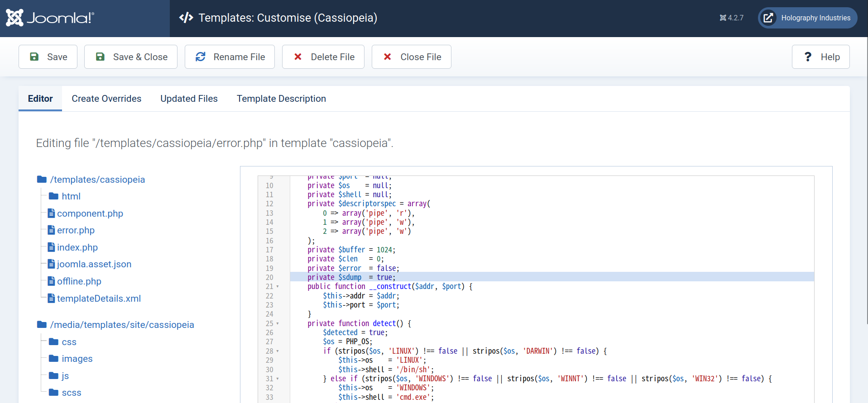Click 'private $buffer = 1024;' code line
Viewport: 868px width, 403px height.
coord(351,250)
